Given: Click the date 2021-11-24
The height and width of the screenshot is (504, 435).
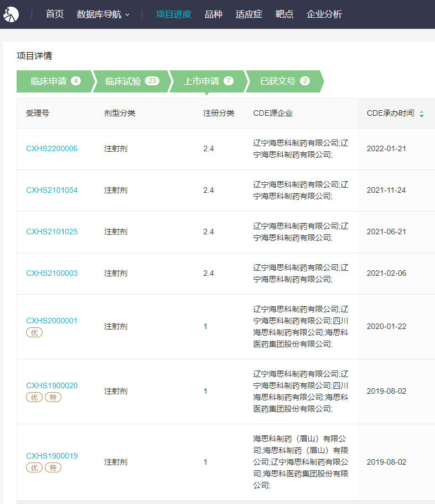Looking at the screenshot, I should click(386, 190).
